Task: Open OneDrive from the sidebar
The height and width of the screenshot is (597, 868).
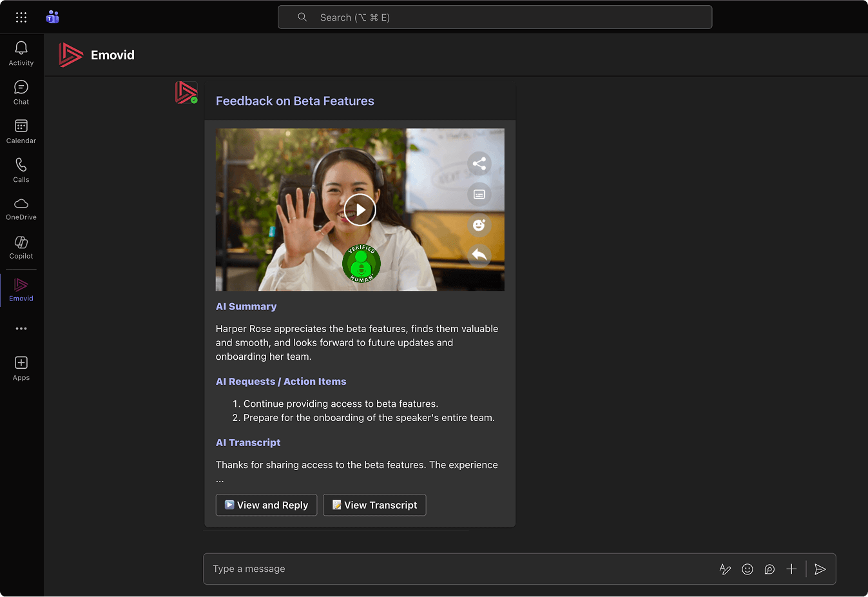Action: tap(21, 208)
